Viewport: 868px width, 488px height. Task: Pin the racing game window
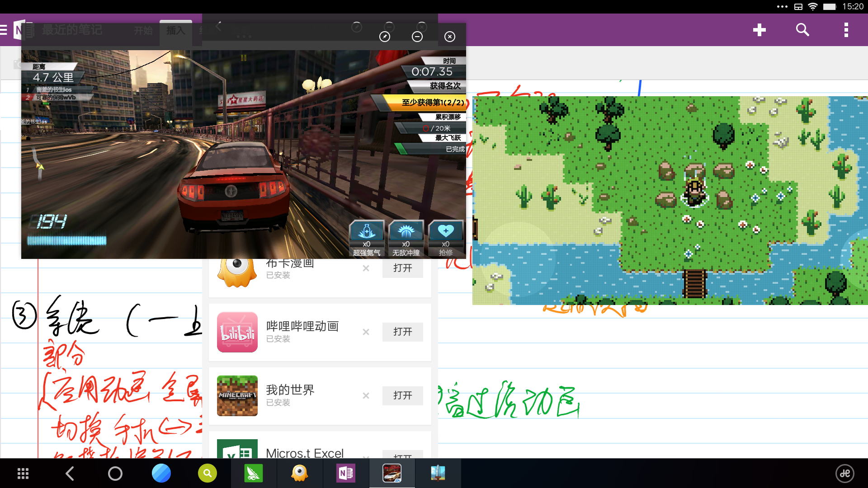(385, 37)
